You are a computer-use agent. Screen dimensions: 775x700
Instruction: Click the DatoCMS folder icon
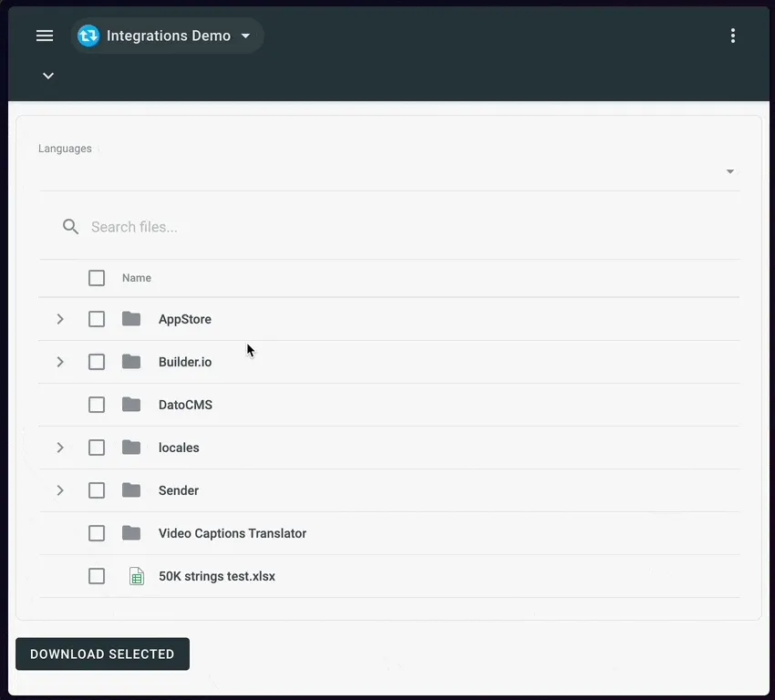pos(131,404)
